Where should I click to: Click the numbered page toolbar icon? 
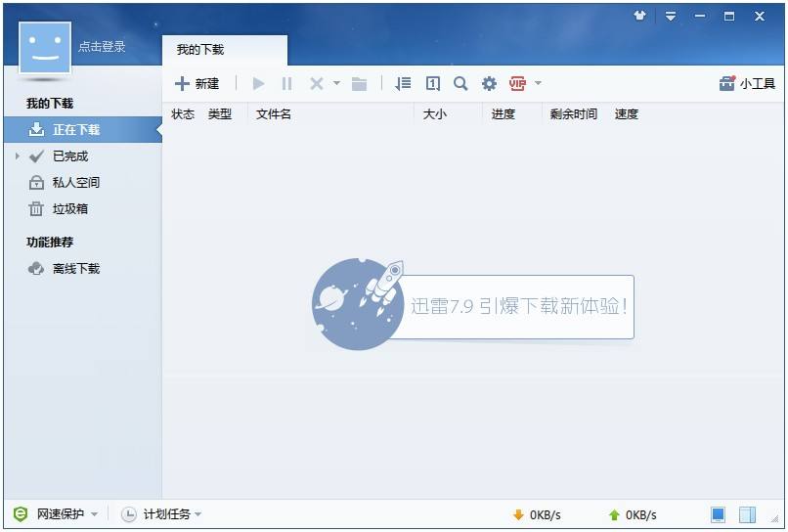(433, 83)
